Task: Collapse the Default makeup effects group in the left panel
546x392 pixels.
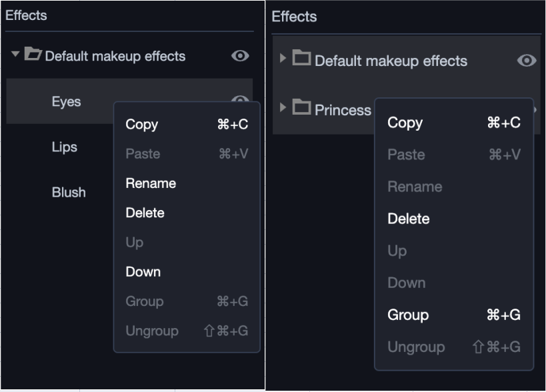Action: 15,55
